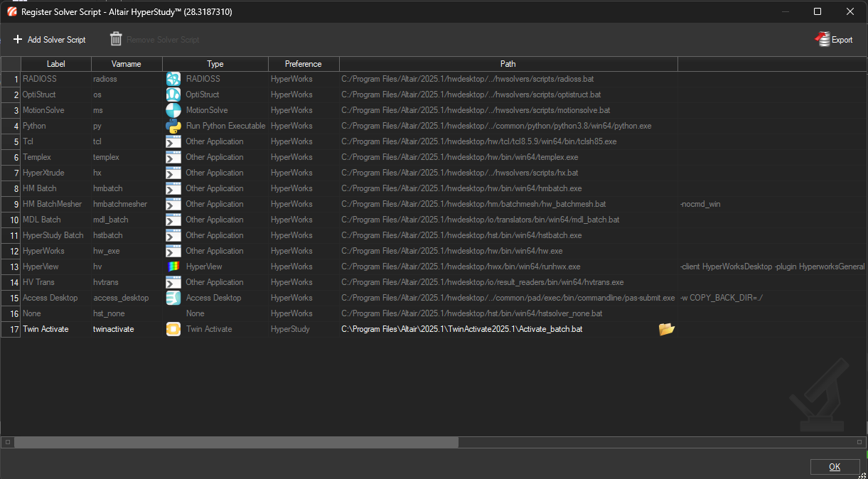Click the terminal icon in the HyperStudy Batch row
The image size is (868, 479).
(x=173, y=235)
